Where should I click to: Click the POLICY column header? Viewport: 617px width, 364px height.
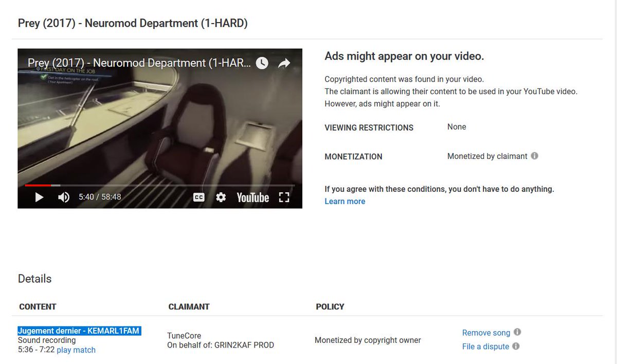[x=330, y=306]
